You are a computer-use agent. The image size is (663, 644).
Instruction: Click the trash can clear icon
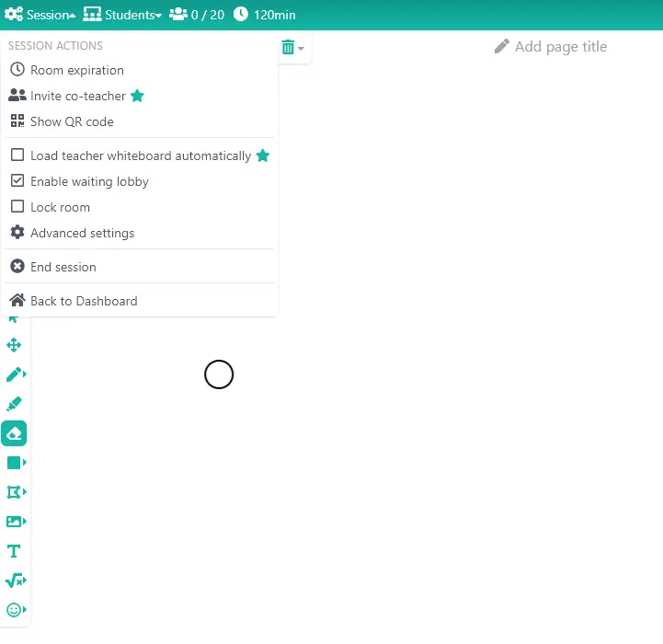click(x=288, y=47)
